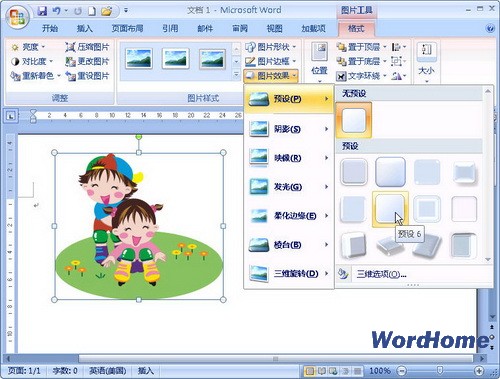Open the 视图 tab
Viewport: 500px width, 379px height.
[275, 28]
